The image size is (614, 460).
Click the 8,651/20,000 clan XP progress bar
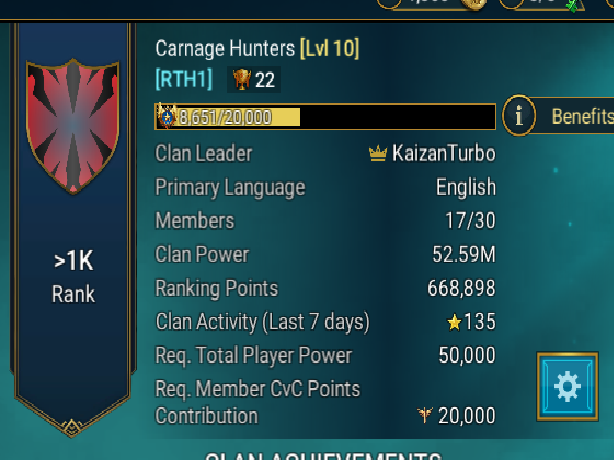[x=325, y=117]
